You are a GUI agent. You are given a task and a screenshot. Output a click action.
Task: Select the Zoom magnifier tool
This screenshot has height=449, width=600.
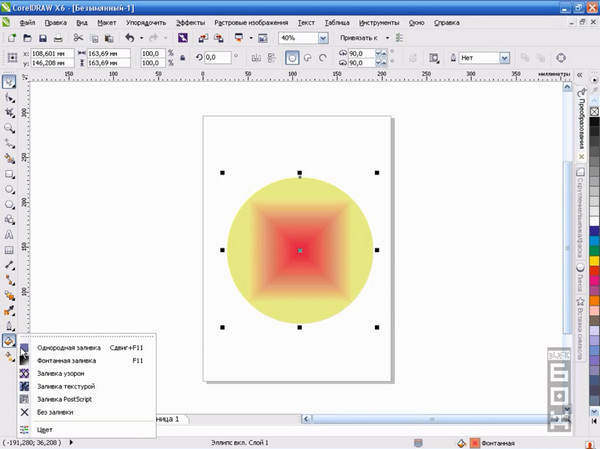coord(10,127)
